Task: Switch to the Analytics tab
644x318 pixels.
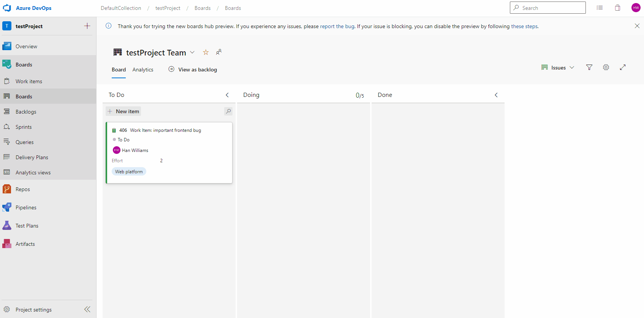Action: click(143, 70)
